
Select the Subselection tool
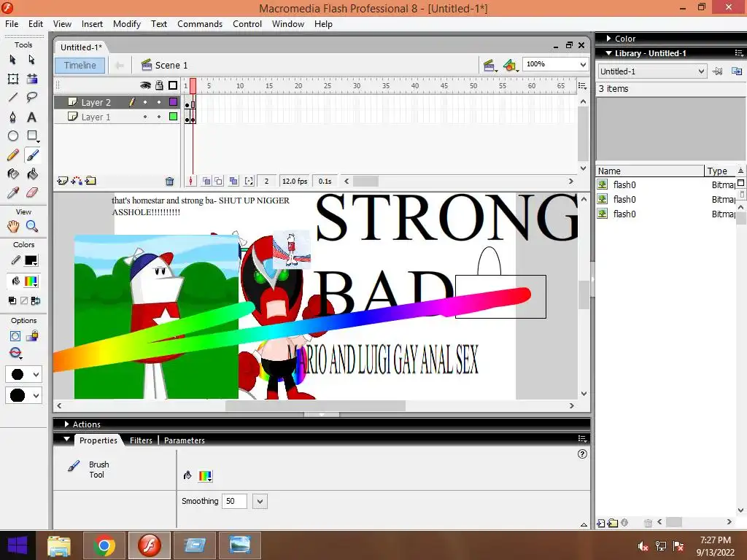pos(31,60)
